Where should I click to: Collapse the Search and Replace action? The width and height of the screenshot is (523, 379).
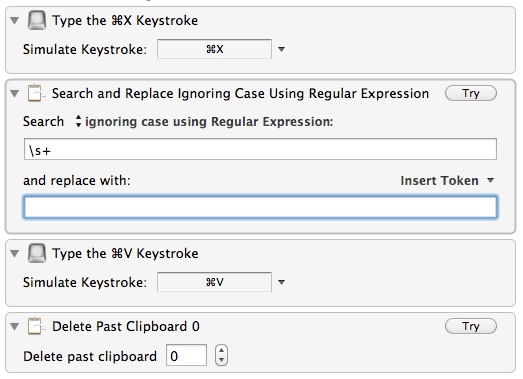(x=14, y=93)
